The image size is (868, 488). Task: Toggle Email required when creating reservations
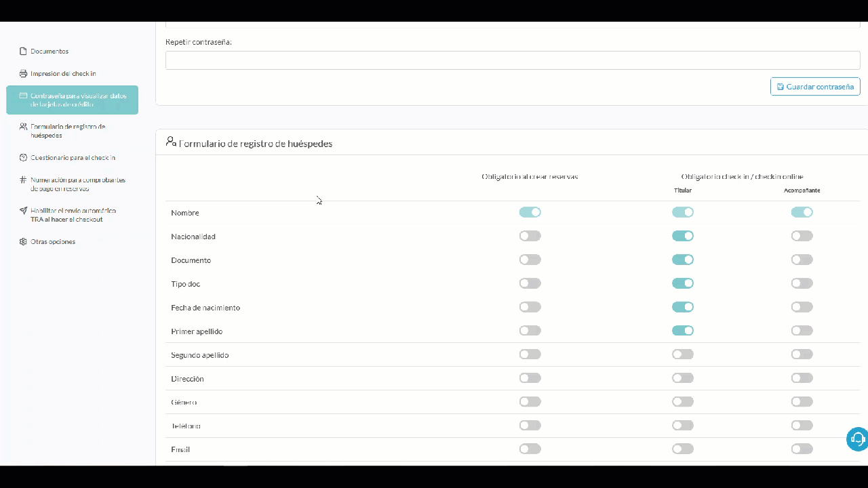(530, 449)
